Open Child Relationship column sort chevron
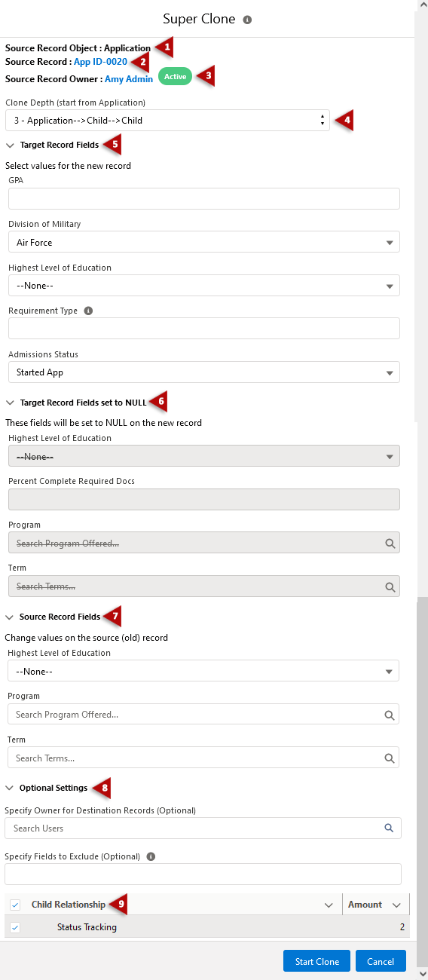The image size is (428, 980). click(329, 905)
